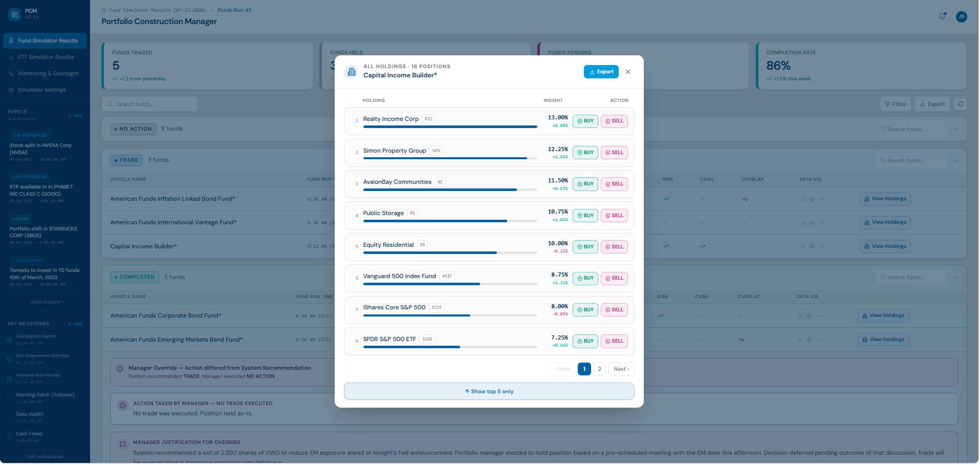Search funds in the Trade section
This screenshot has height=465, width=980.
[911, 161]
